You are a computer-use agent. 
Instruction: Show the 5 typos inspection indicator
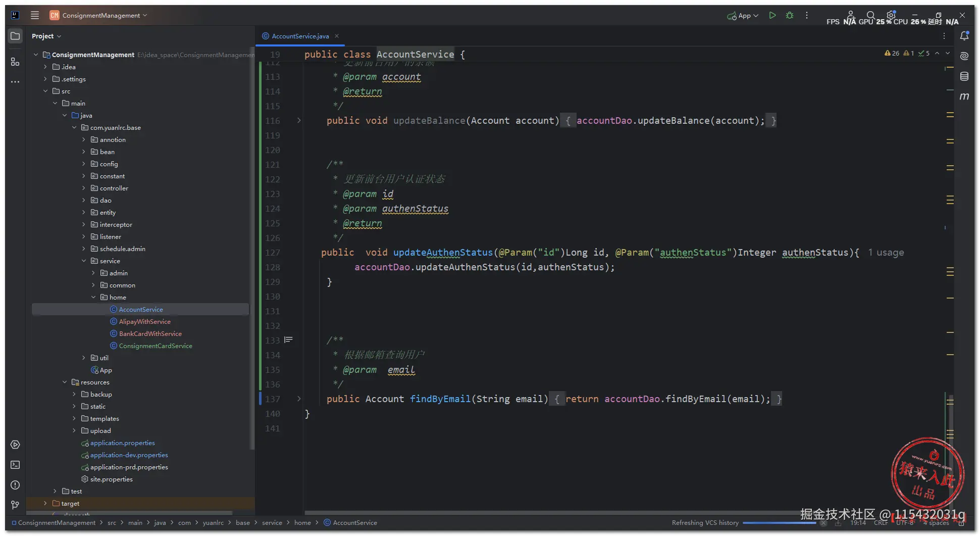[x=924, y=53]
